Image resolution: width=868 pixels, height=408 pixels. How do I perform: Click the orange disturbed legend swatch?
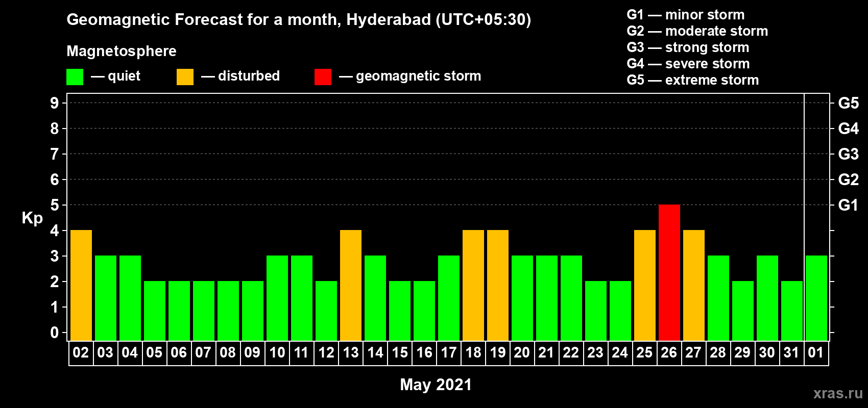(x=185, y=77)
